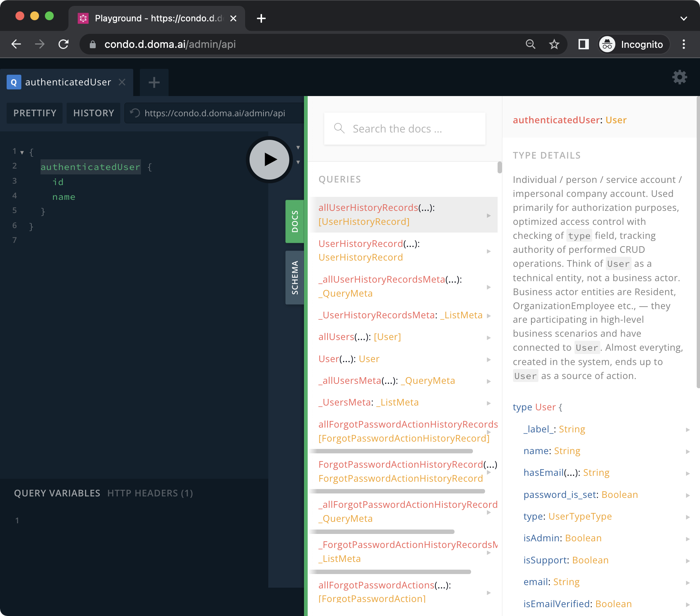Click the browser zoom magnifier icon

[530, 45]
